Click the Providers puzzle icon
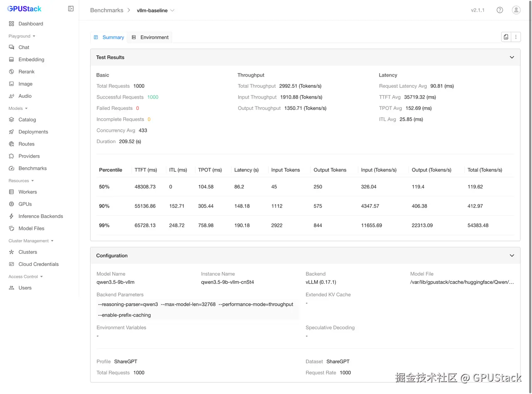Screen dimensions: 532x394 (x=11, y=156)
